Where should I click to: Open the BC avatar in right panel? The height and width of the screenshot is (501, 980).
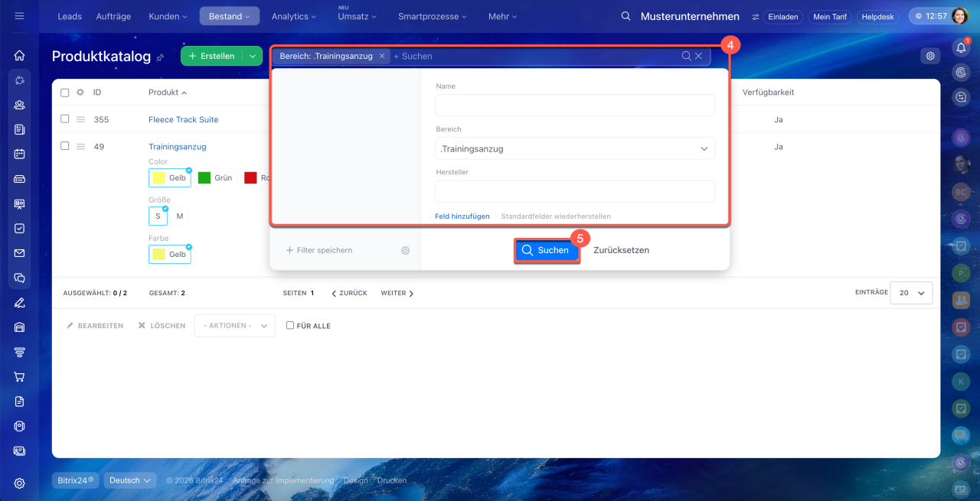(961, 192)
